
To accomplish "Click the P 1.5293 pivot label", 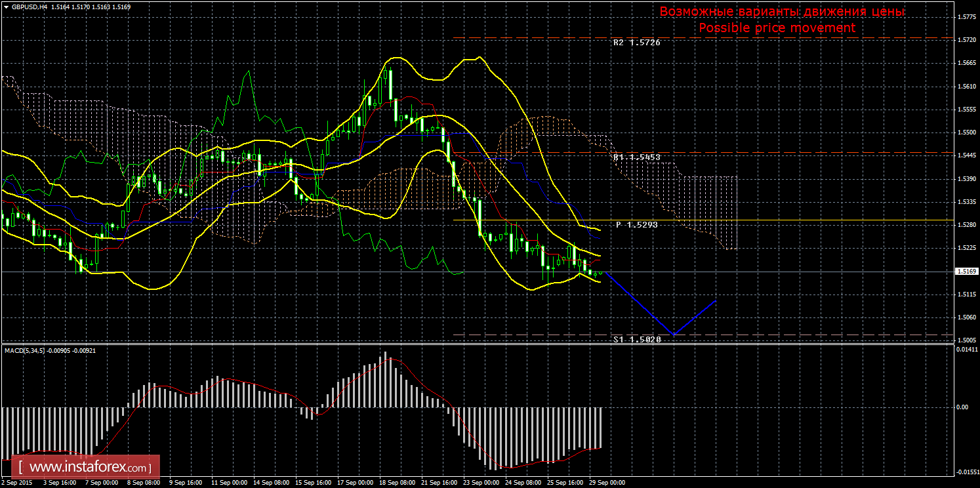I will [636, 225].
